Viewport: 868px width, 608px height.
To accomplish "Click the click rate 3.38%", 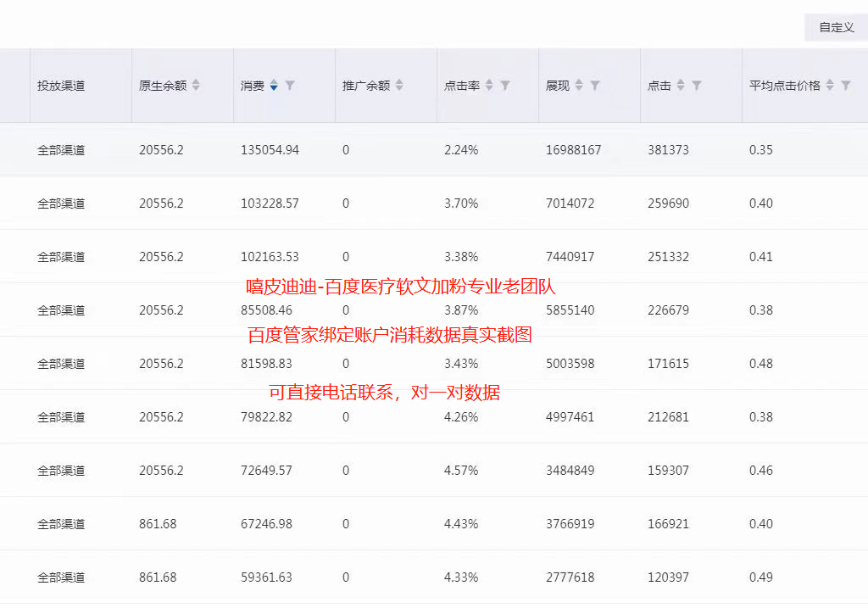I will (461, 257).
